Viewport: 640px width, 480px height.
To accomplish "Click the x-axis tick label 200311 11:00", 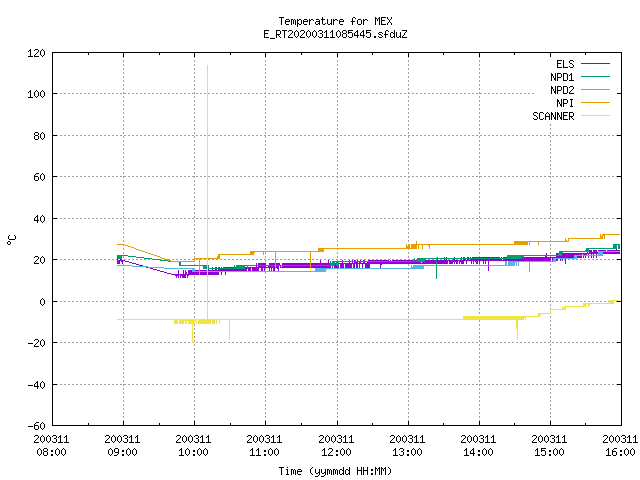I will coord(264,446).
